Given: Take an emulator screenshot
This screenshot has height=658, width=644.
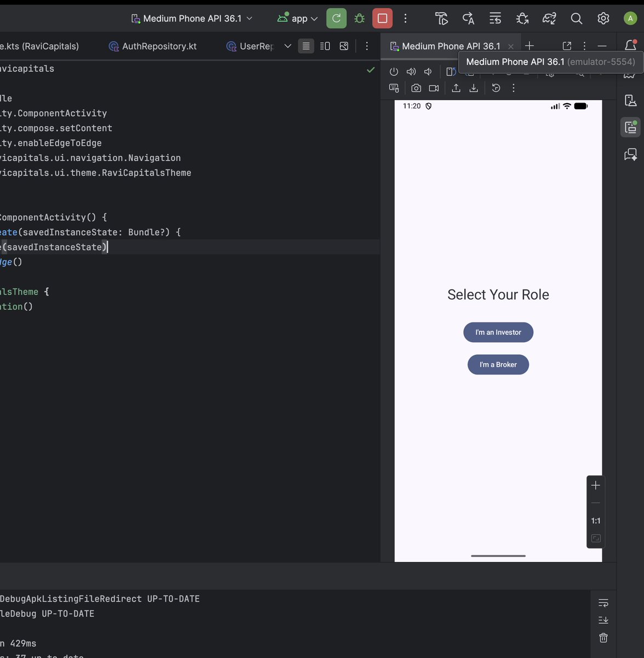Looking at the screenshot, I should pos(416,88).
